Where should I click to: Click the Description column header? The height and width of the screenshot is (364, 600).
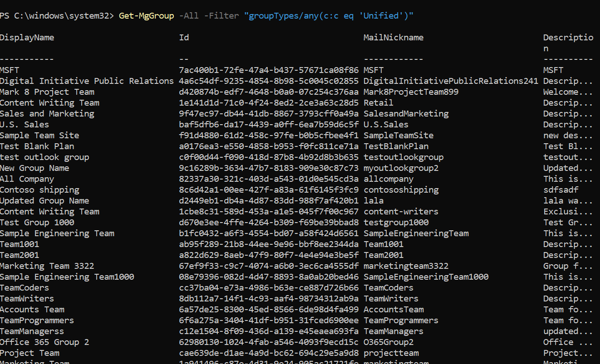coord(568,38)
